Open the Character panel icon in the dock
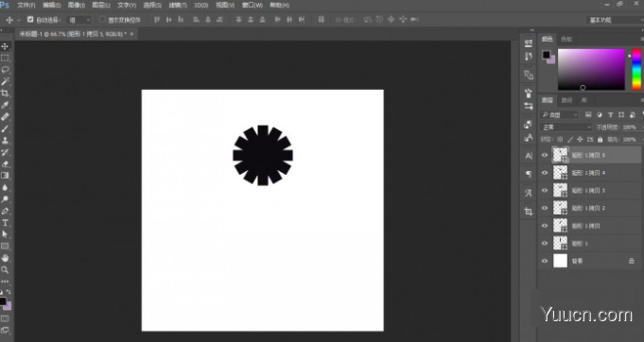The height and width of the screenshot is (342, 644). (x=529, y=156)
